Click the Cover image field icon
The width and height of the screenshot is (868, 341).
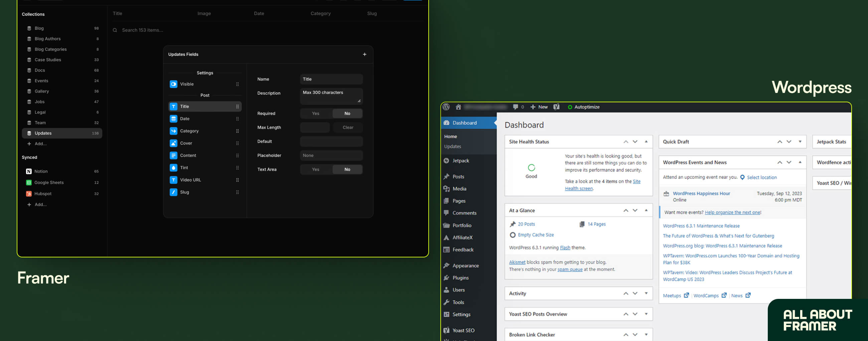pos(173,143)
